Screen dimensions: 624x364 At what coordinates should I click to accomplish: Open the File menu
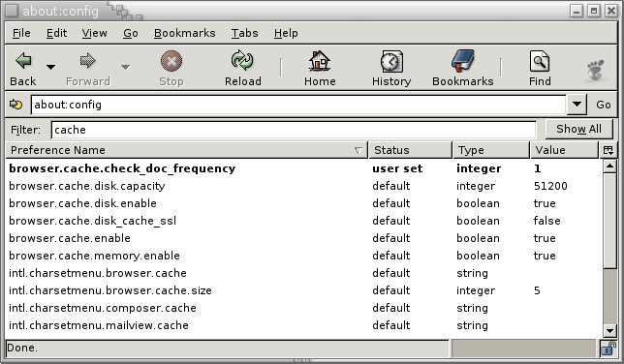[21, 33]
